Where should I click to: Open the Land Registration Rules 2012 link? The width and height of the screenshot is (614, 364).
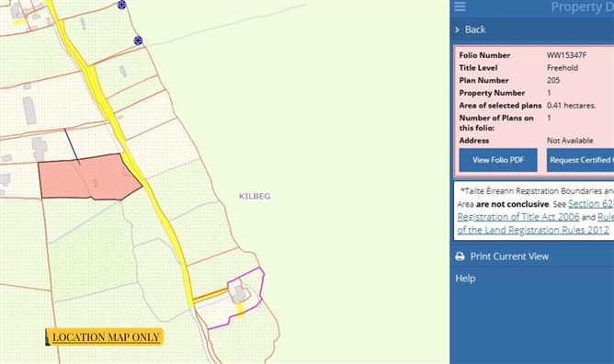pos(533,230)
